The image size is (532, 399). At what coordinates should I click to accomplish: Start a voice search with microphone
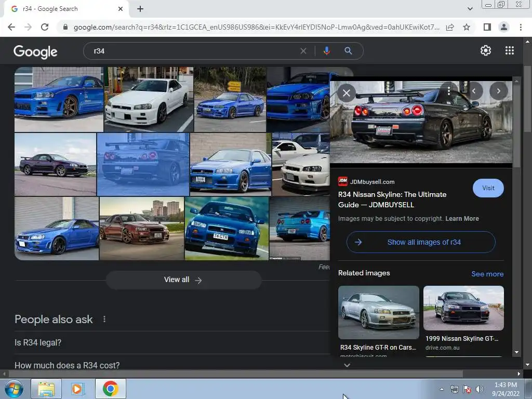click(x=326, y=51)
